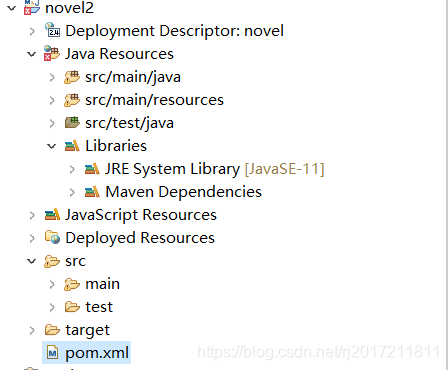This screenshot has width=448, height=370.
Task: Select the 'src/main/resources' label
Action: [x=154, y=100]
